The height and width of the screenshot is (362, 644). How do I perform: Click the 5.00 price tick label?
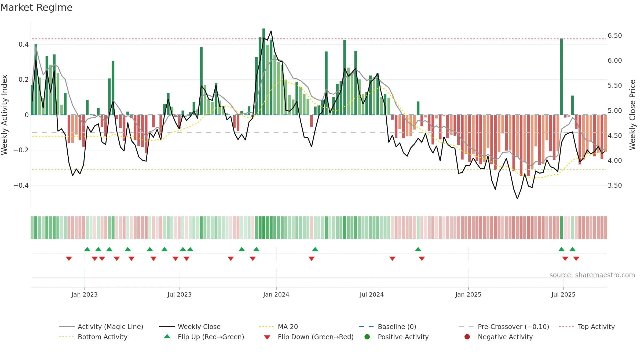pos(615,110)
